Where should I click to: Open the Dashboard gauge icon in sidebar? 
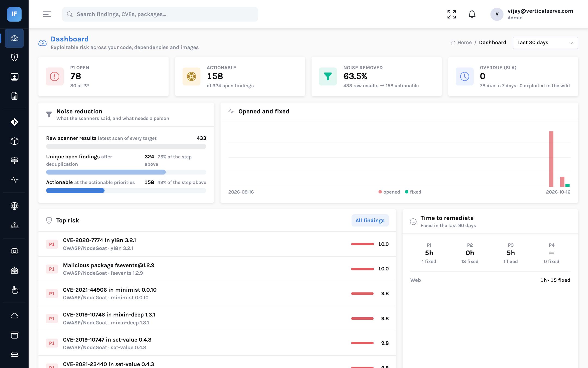[x=14, y=38]
